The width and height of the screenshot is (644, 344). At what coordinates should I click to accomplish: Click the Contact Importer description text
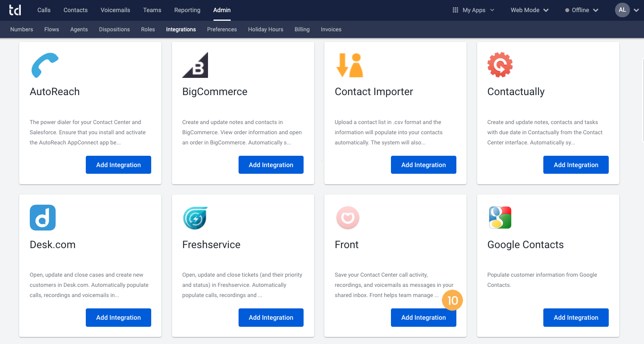point(389,132)
